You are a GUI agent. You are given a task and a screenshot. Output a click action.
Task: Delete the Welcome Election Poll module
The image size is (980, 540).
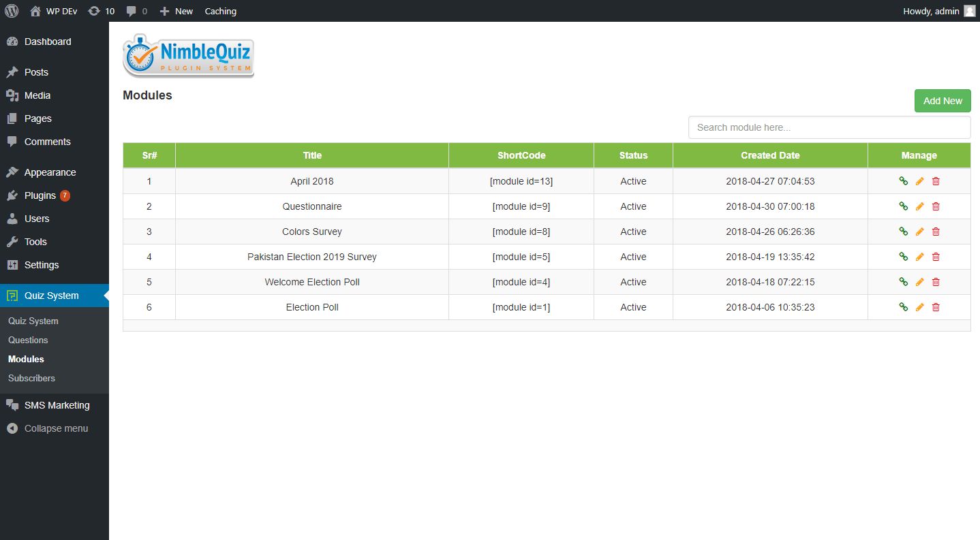[936, 282]
